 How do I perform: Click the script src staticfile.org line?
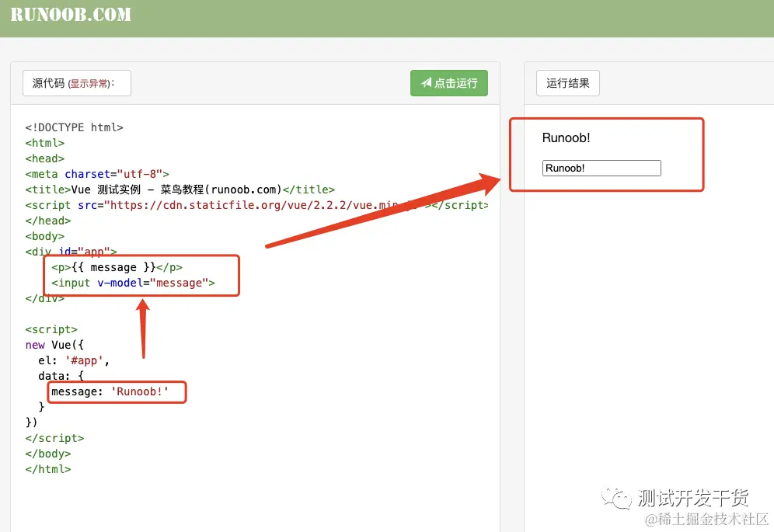[x=256, y=205]
